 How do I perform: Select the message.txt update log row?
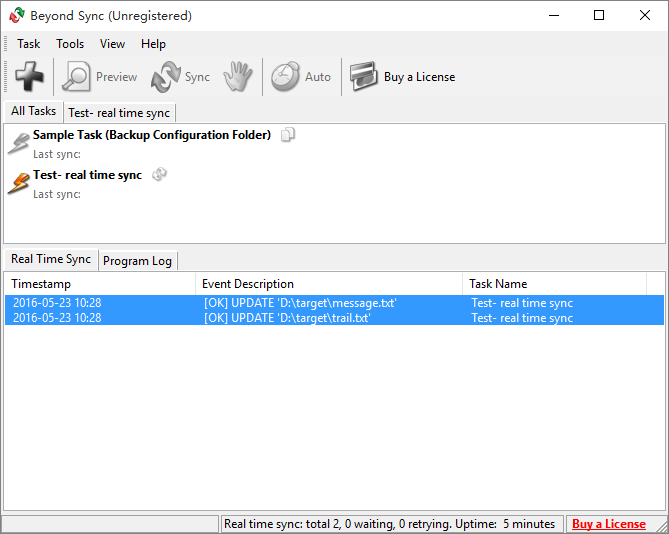(334, 303)
